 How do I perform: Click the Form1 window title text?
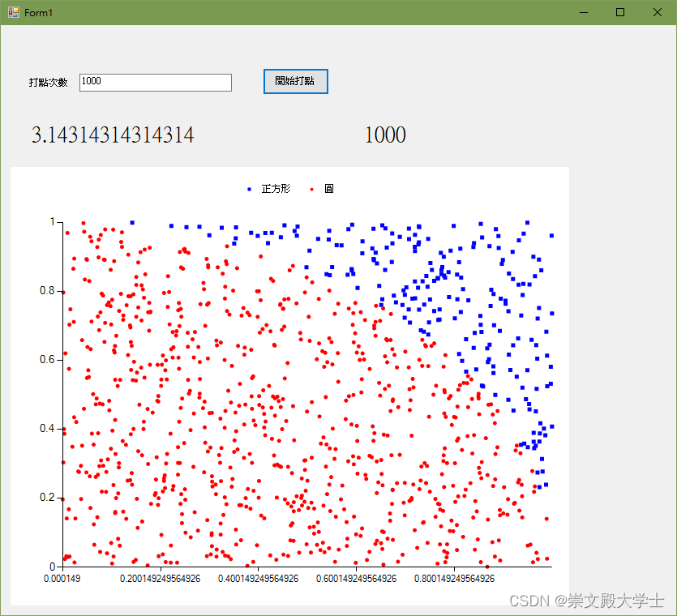coord(38,13)
